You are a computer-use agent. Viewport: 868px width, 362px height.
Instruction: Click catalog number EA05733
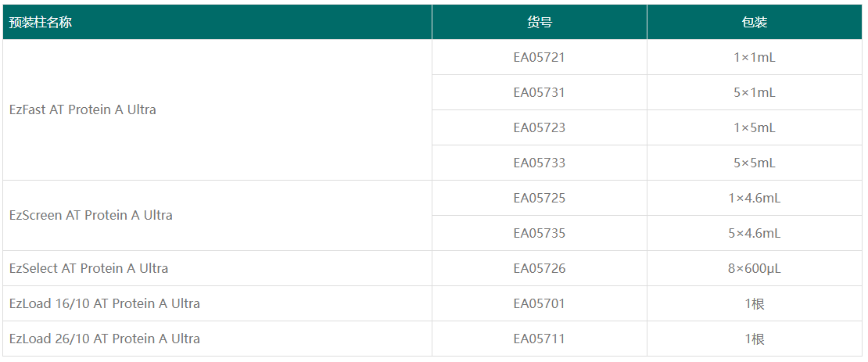[539, 163]
